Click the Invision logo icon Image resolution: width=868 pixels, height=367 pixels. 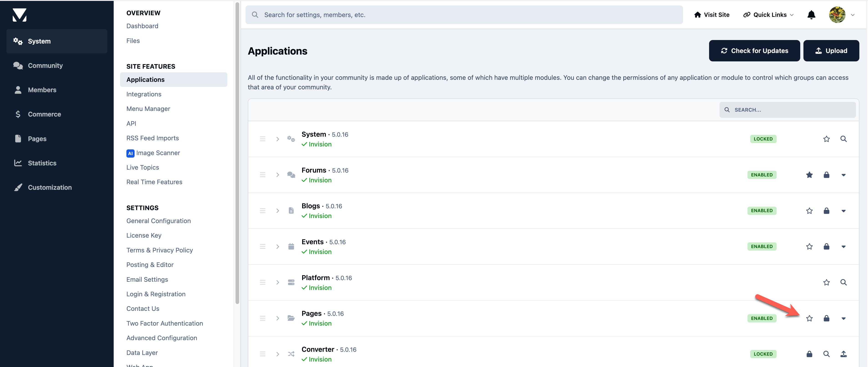(20, 15)
